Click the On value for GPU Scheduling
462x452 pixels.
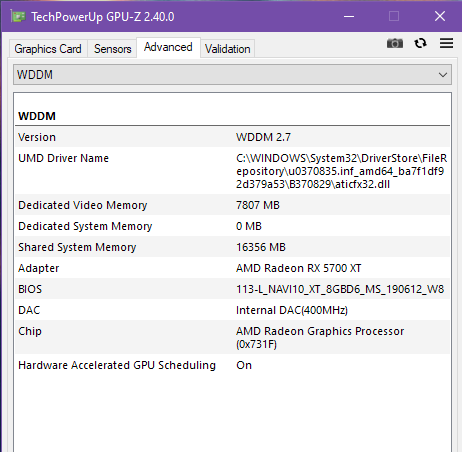pyautogui.click(x=244, y=365)
